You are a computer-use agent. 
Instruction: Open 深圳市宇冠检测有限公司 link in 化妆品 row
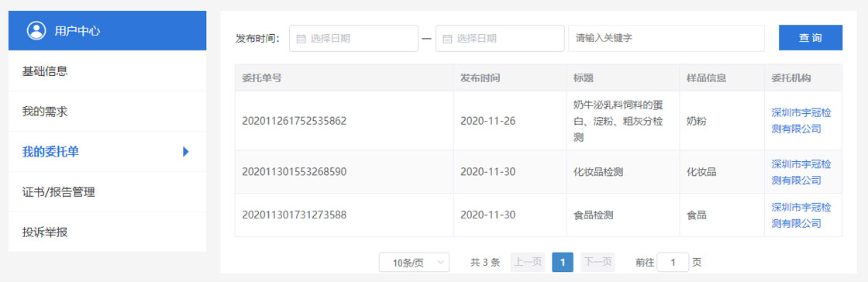coord(801,172)
